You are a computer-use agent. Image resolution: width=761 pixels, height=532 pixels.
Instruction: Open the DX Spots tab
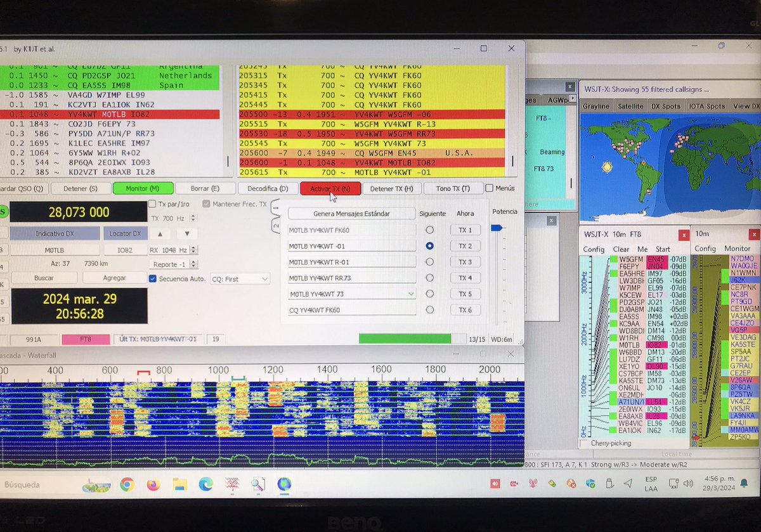665,106
